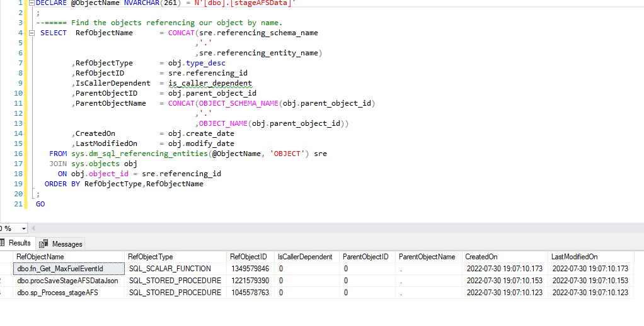The height and width of the screenshot is (326, 644).
Task: Open the Messages tab
Action: coord(60,244)
